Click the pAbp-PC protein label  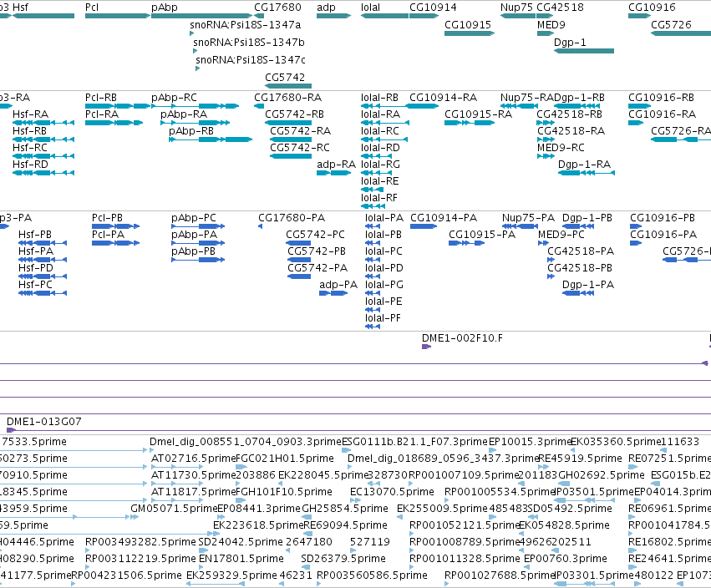coord(194,218)
